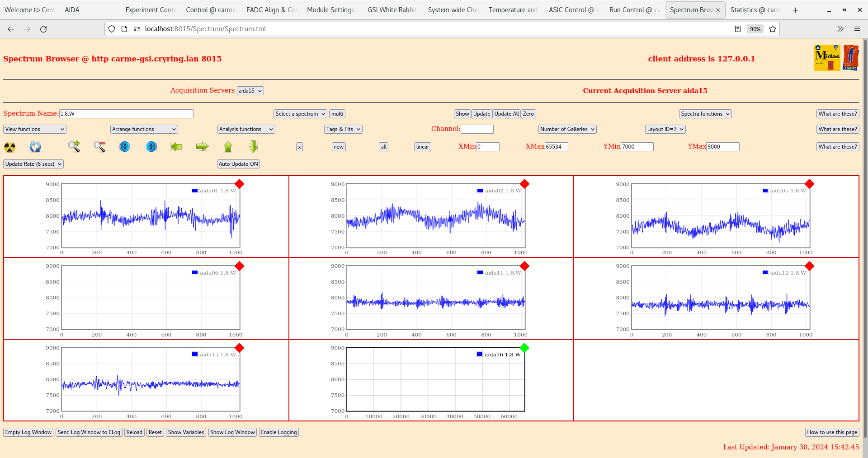
Task: Select the zoom-in magnifier icon
Action: coord(74,147)
